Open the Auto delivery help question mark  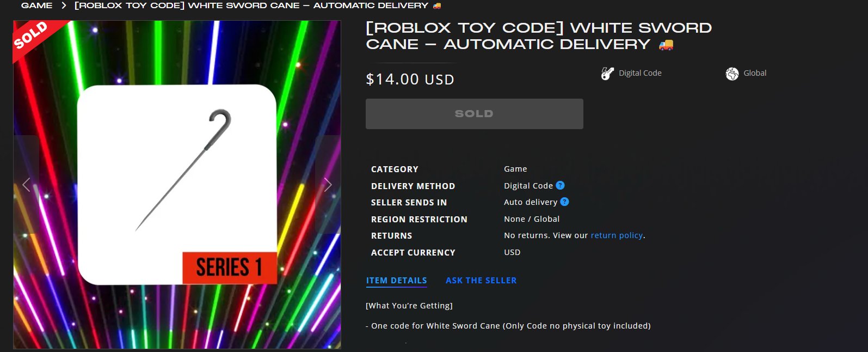(564, 202)
